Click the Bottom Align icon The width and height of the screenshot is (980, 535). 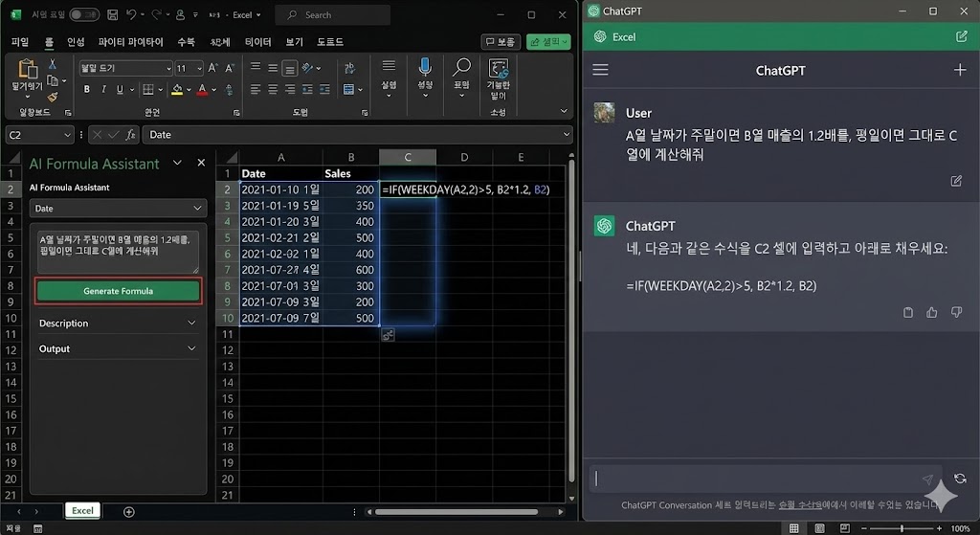tap(289, 68)
